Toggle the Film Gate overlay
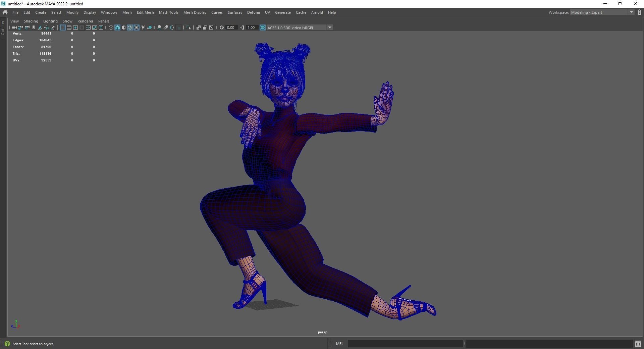Screen dimensions: 644x349 click(x=69, y=28)
